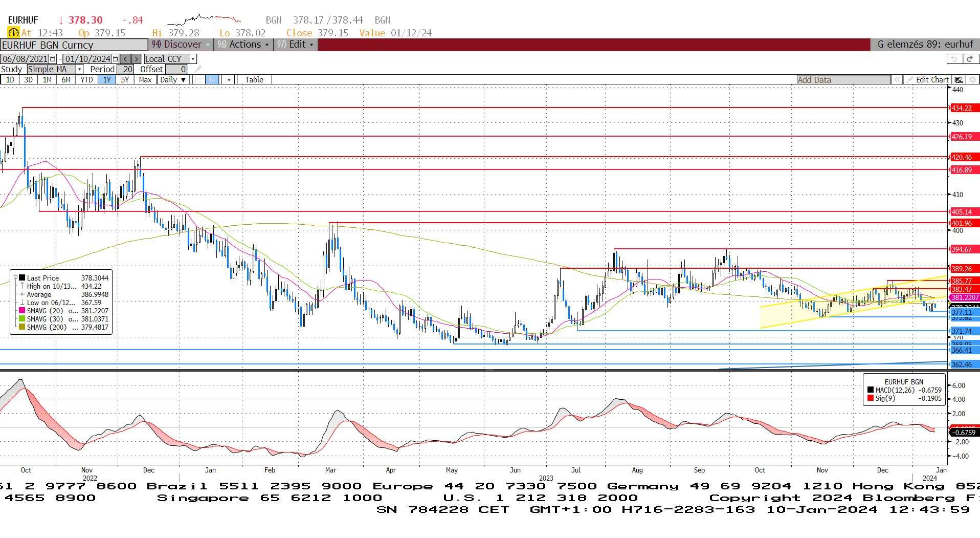980x538 pixels.
Task: Open the Daily periodicity dropdown
Action: point(173,80)
